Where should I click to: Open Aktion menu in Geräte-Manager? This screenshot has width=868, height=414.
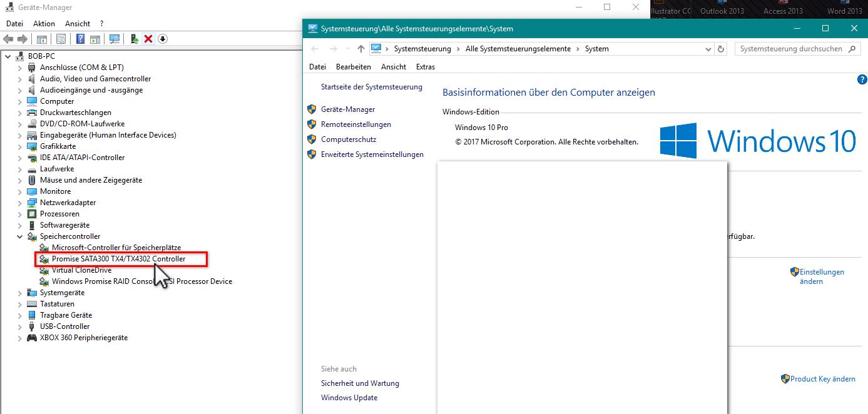tap(44, 24)
